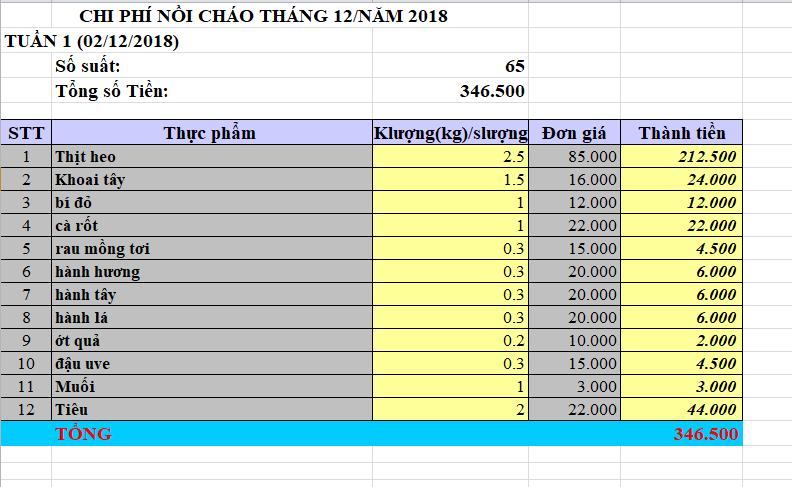The width and height of the screenshot is (792, 487).
Task: Click the red 'TỔNG' label in the cyan row
Action: (x=84, y=434)
